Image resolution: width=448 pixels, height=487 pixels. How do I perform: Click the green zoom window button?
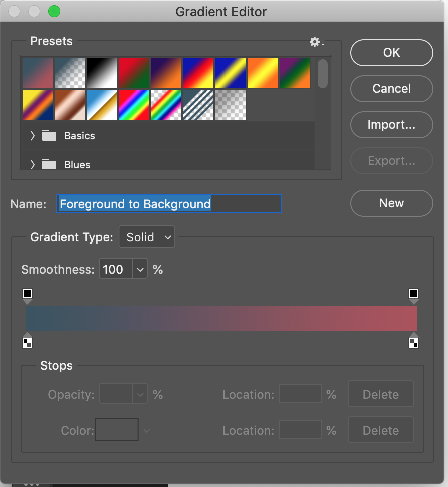(54, 11)
